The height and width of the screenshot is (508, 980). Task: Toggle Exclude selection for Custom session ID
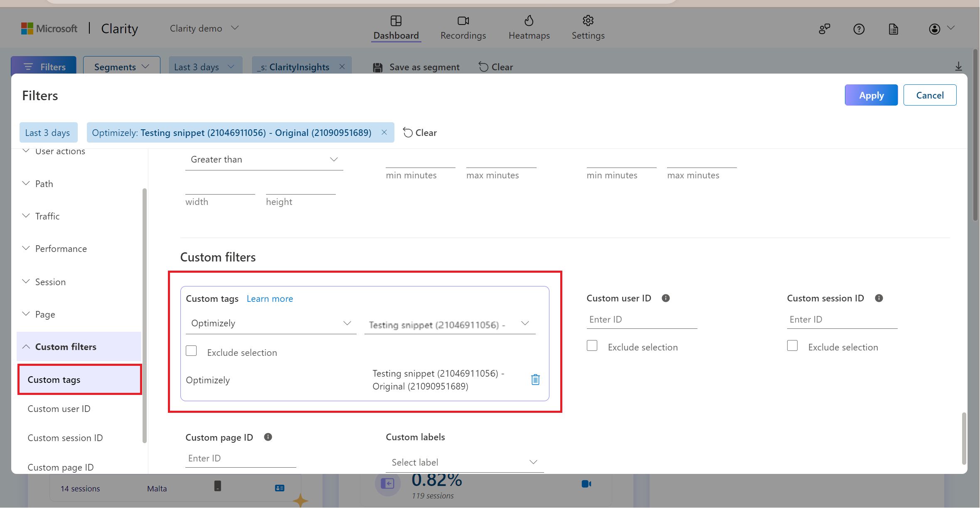point(793,346)
